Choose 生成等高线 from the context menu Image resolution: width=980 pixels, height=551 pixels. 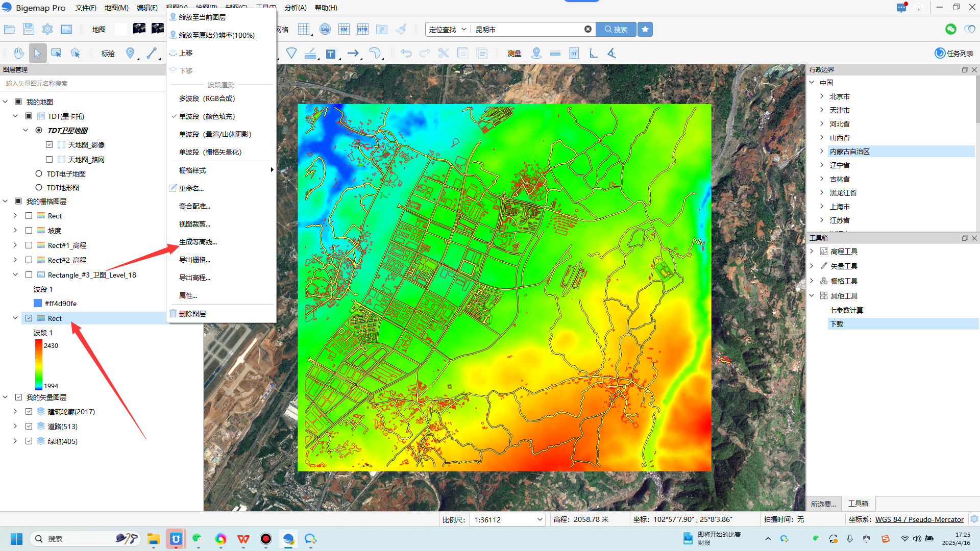coord(198,242)
